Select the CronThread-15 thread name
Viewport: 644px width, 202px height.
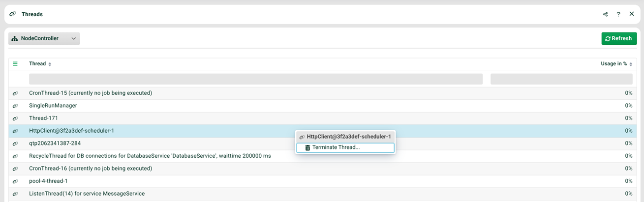click(91, 93)
